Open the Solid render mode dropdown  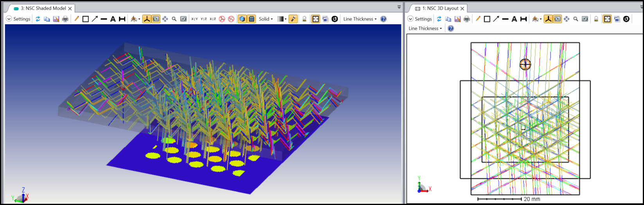click(x=266, y=19)
